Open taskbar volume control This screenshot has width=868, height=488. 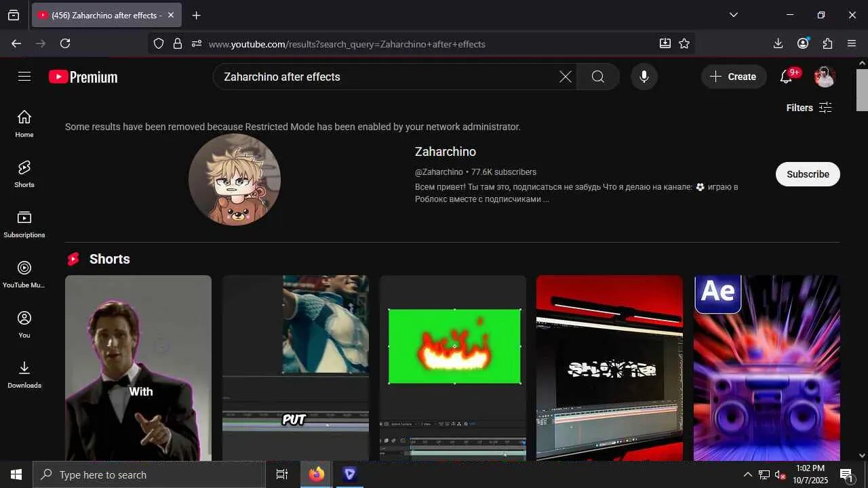[780, 474]
